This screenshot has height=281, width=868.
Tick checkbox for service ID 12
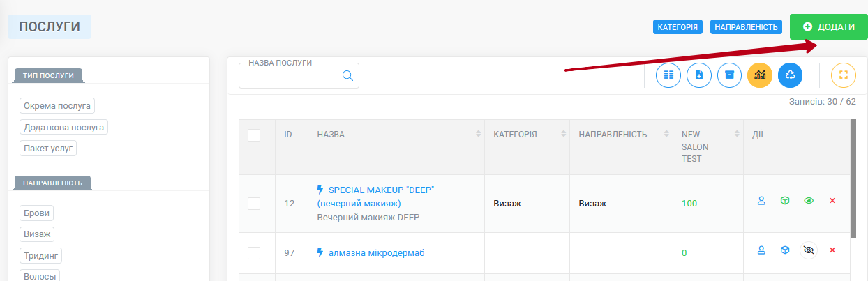click(x=254, y=204)
